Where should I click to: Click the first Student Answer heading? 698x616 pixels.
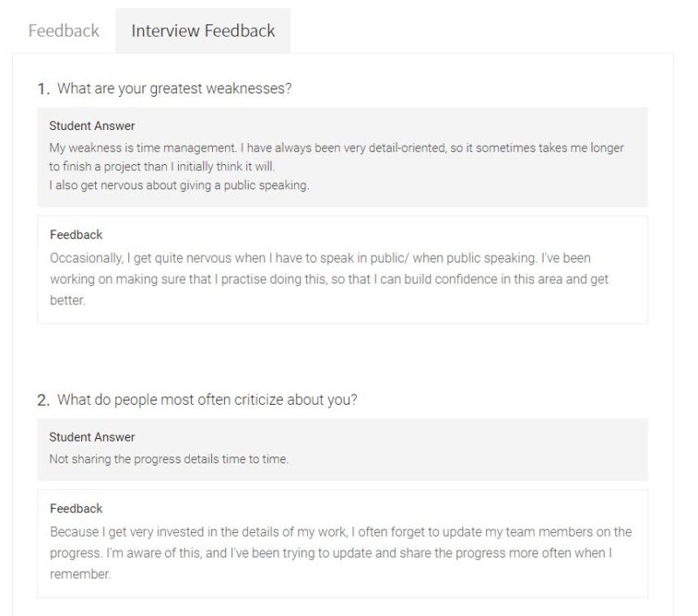92,126
